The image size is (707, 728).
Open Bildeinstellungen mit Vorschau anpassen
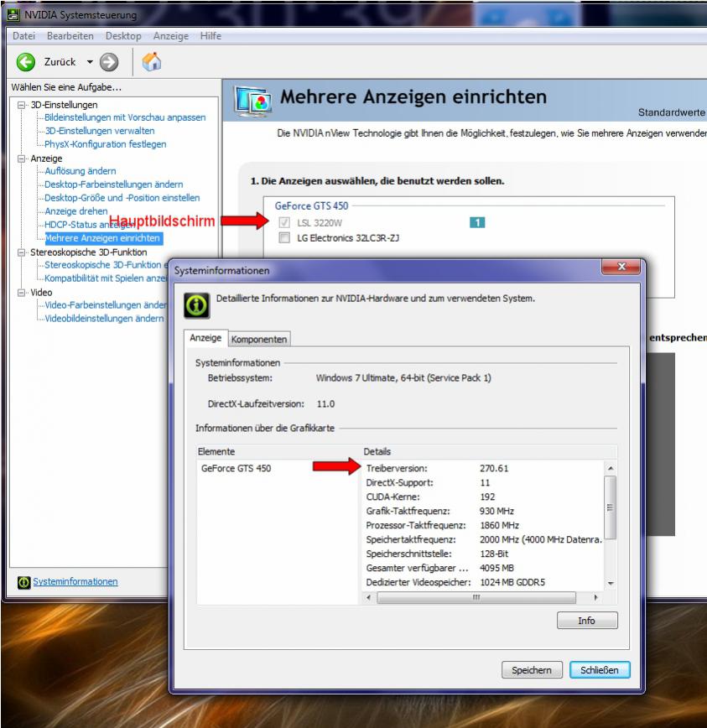(x=125, y=117)
